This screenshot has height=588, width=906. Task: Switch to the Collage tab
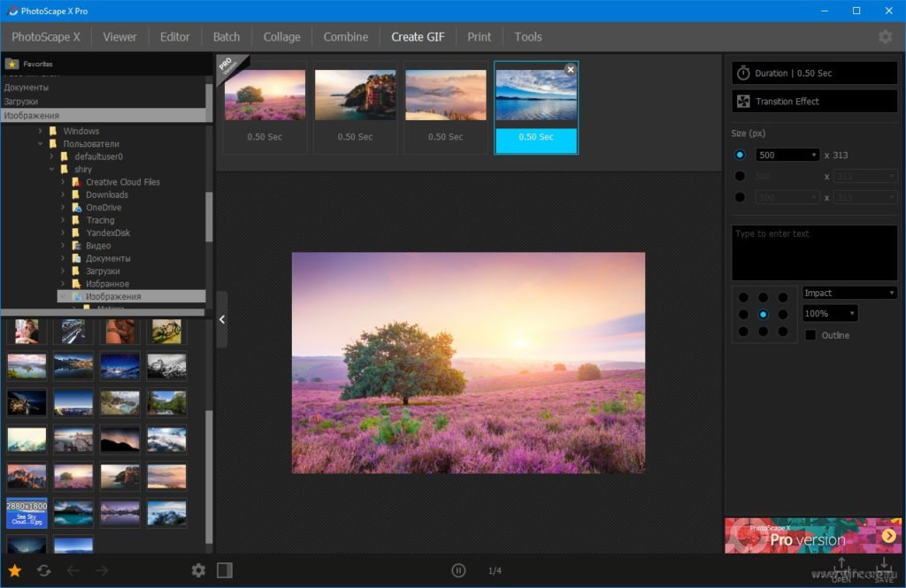(x=282, y=37)
